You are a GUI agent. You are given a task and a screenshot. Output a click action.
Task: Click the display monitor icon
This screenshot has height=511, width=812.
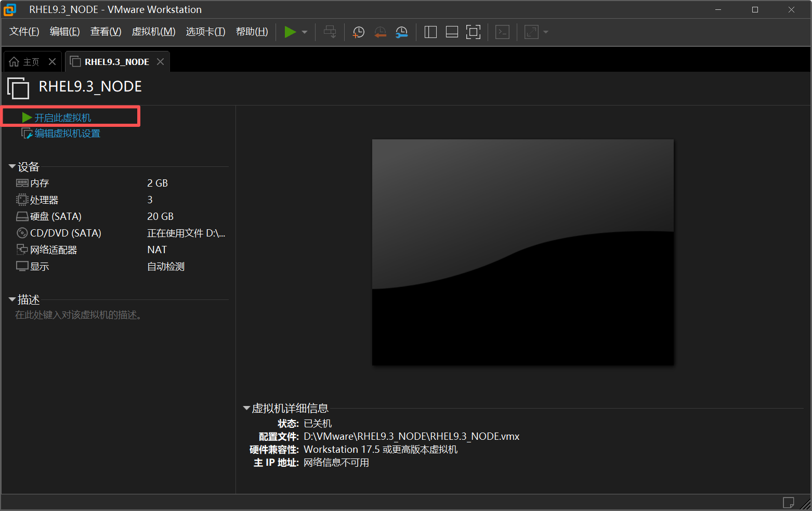pyautogui.click(x=22, y=266)
